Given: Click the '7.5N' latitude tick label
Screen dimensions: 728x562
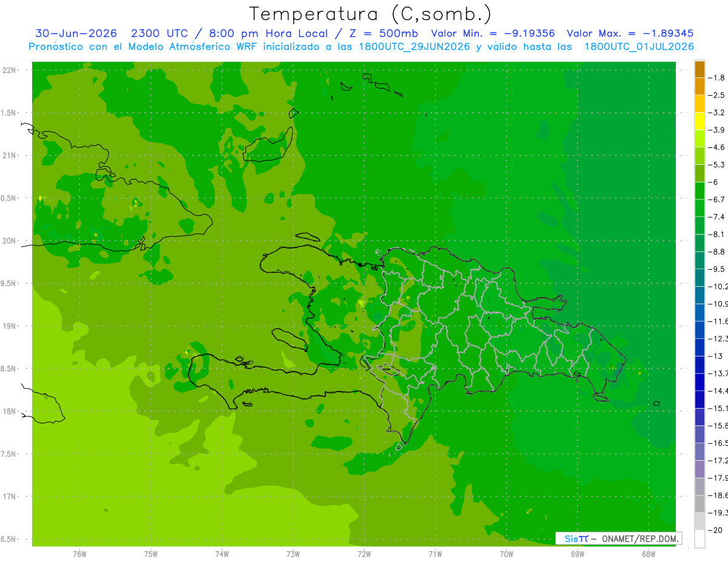Looking at the screenshot, I should 9,454.
